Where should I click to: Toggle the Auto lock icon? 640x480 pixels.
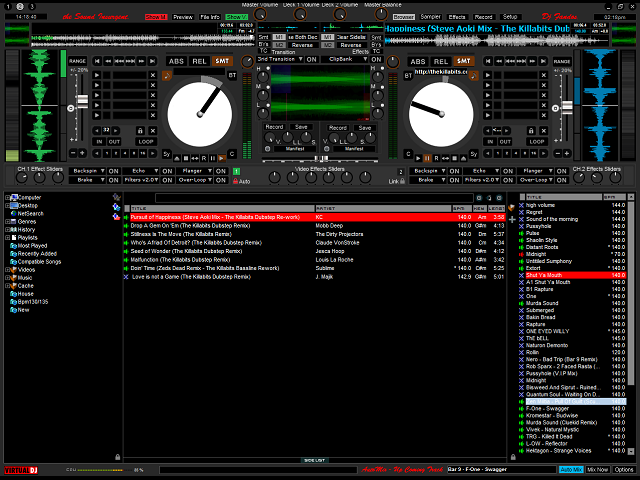tap(236, 181)
